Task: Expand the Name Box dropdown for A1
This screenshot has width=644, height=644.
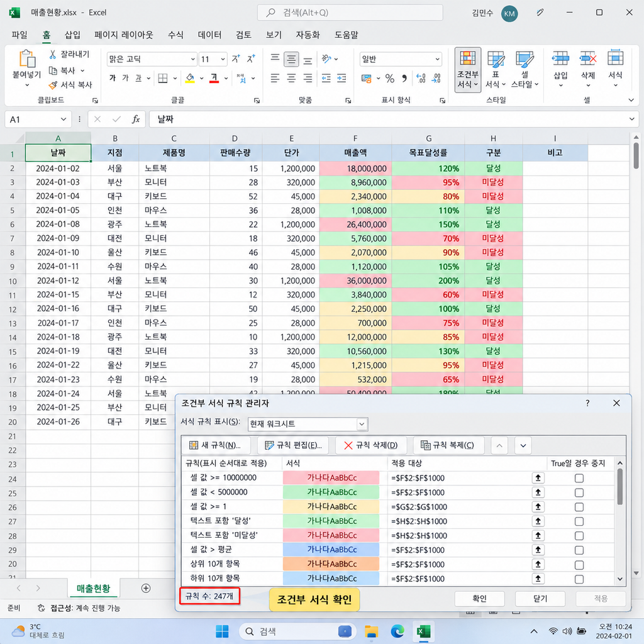Action: pyautogui.click(x=64, y=119)
